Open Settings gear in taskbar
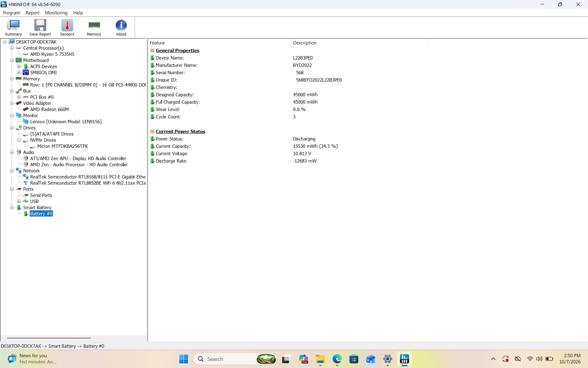Viewport: 588px width, 368px height. pos(388,359)
